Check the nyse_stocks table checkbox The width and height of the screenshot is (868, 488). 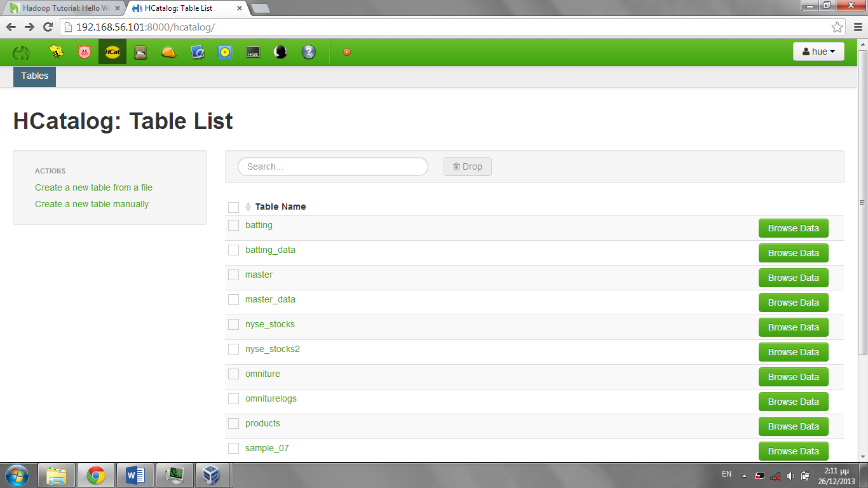point(233,324)
